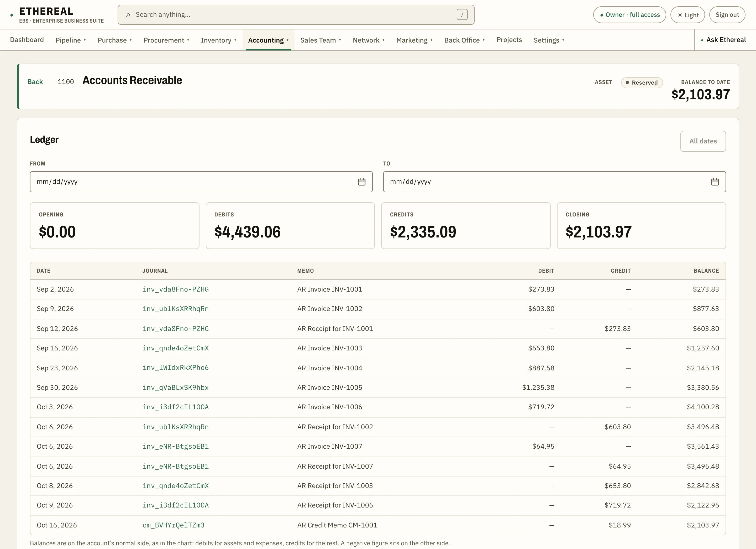Click the FROM date input field
The image size is (756, 549).
click(x=201, y=182)
